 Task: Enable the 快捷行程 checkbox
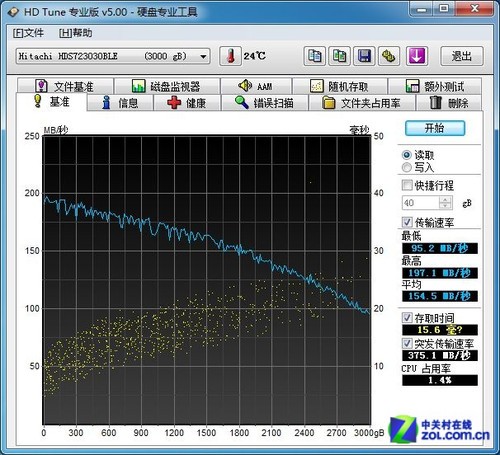click(x=407, y=185)
